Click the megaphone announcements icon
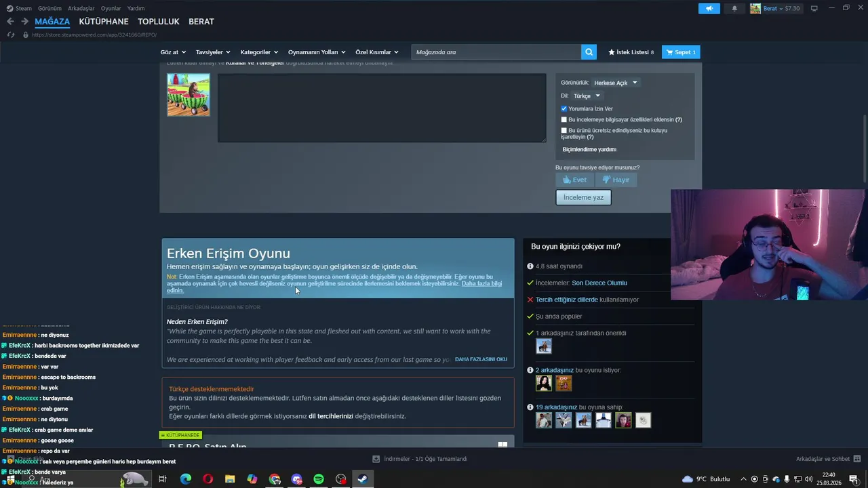Viewport: 868px width, 488px height. click(709, 9)
